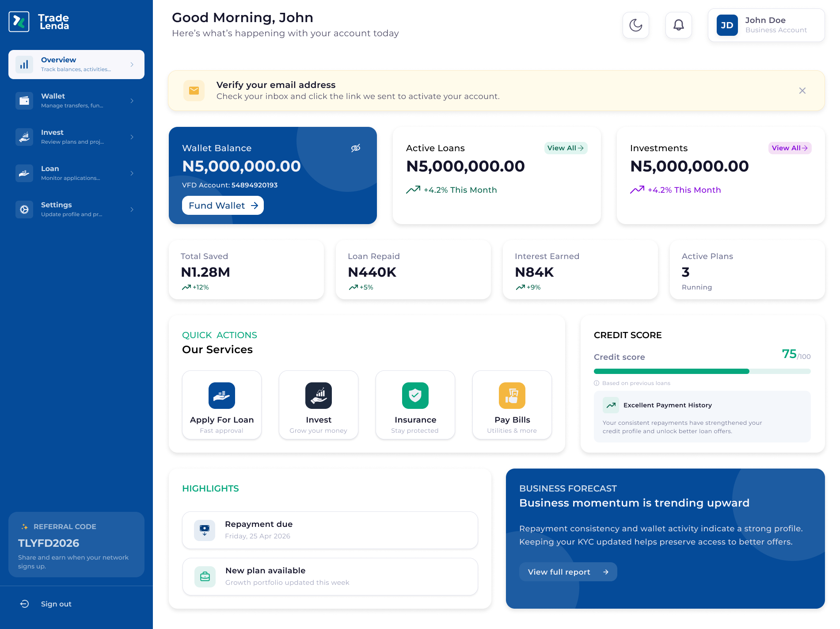Click the Apply For Loan icon
The height and width of the screenshot is (629, 840).
coord(222,396)
